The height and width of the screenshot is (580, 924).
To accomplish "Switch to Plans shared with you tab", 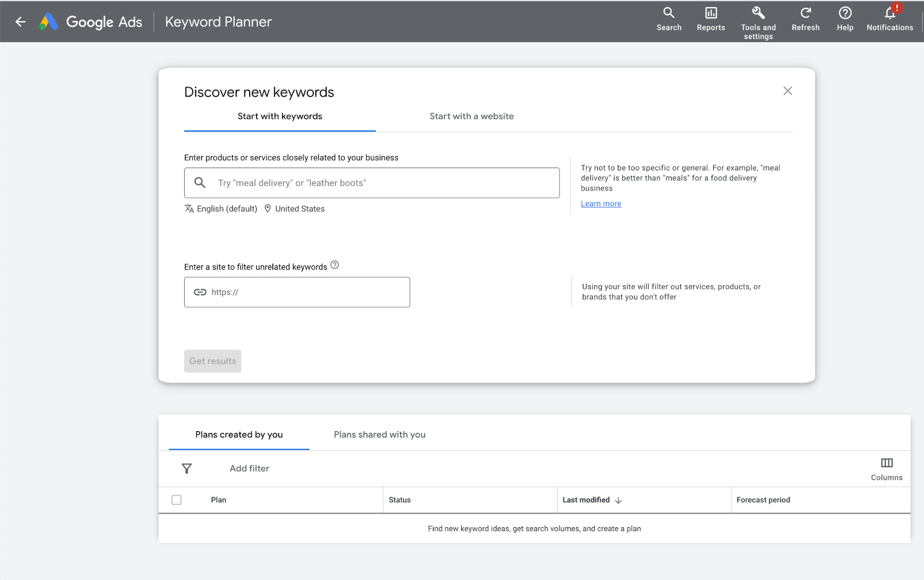I will (379, 434).
